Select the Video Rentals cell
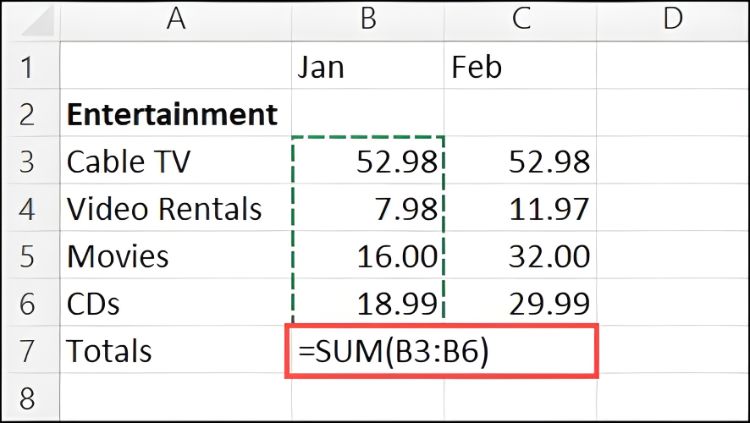Image resolution: width=750 pixels, height=423 pixels. 176,208
